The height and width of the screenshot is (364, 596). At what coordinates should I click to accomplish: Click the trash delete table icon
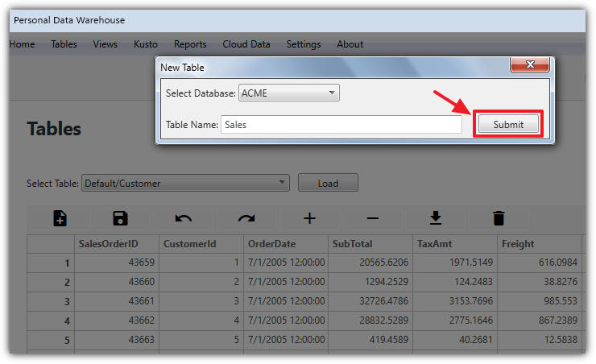tap(499, 218)
